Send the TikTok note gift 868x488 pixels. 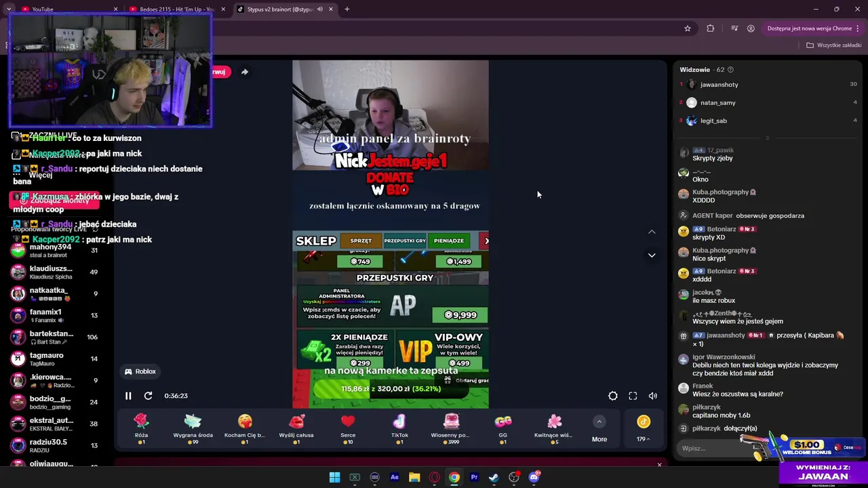(399, 430)
